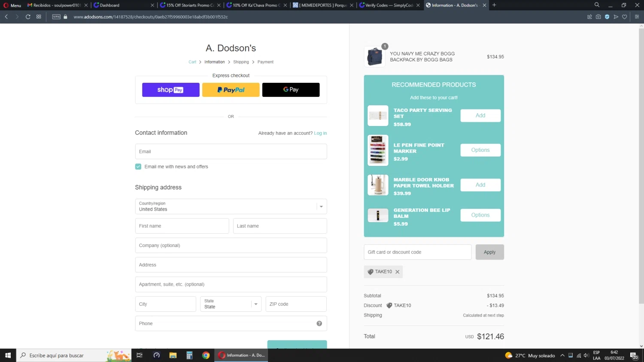Screen dimensions: 644x362
Task: Add Marble Door Knob Paper Towel Holder
Action: [480, 185]
